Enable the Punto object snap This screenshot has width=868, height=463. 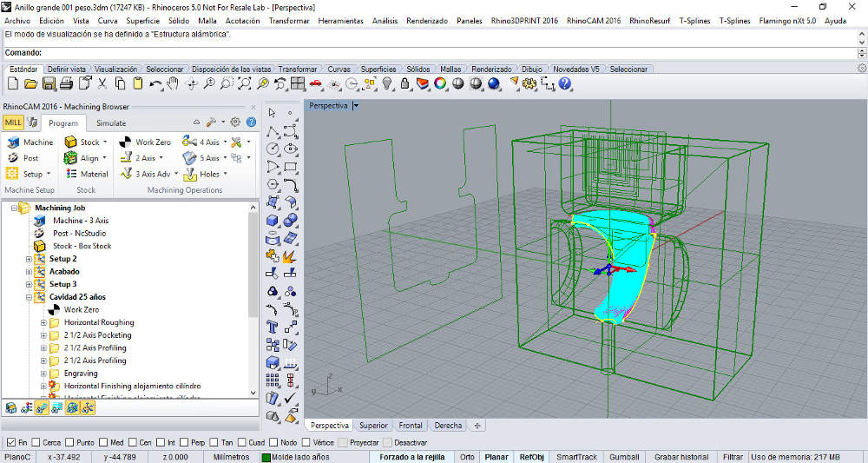tap(69, 442)
